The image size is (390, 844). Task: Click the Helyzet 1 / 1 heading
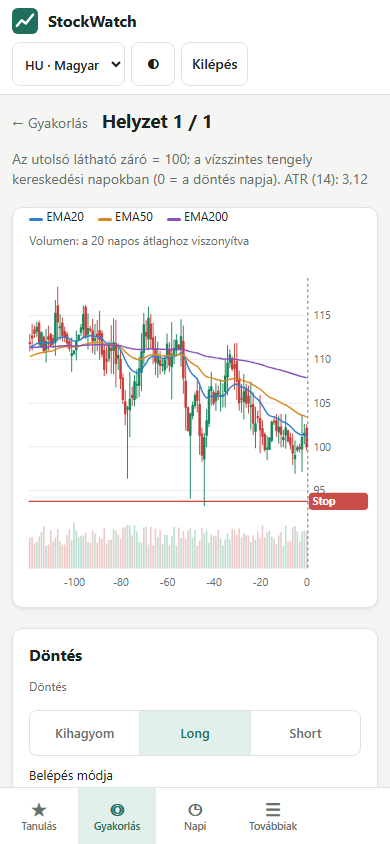pyautogui.click(x=157, y=123)
